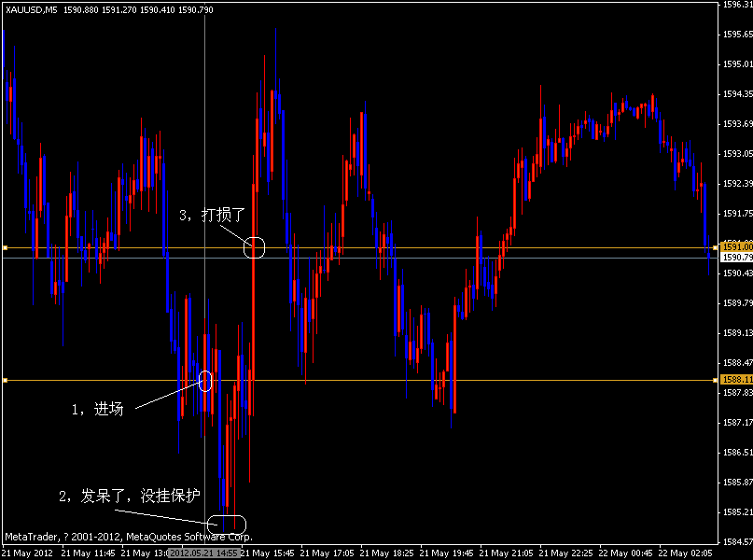
Task: Click the 1595.65 price scale value
Action: (738, 35)
